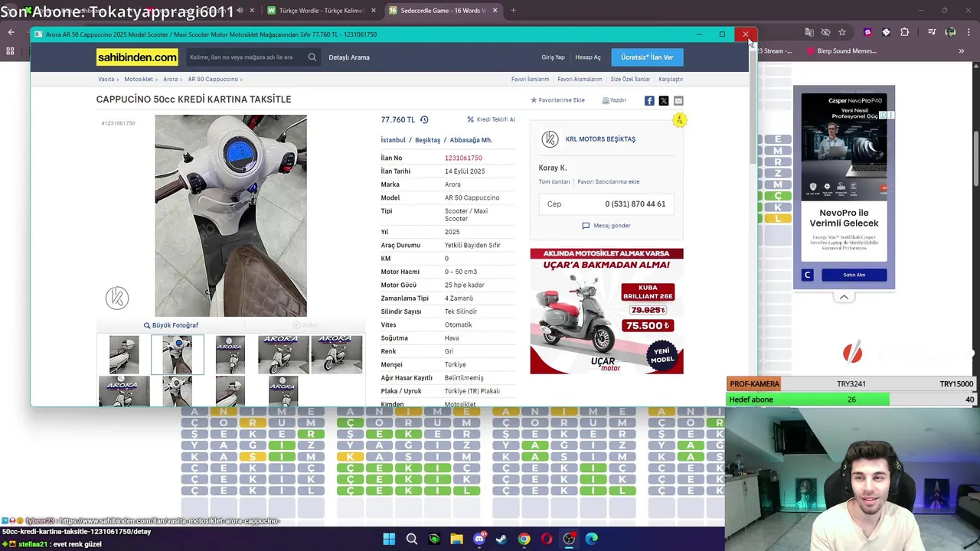Click the search magnifier icon in sahibinden search box
The height and width of the screenshot is (551, 980).
(312, 57)
